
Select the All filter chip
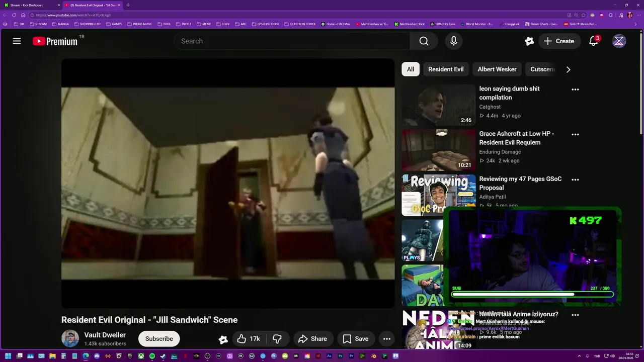[411, 69]
